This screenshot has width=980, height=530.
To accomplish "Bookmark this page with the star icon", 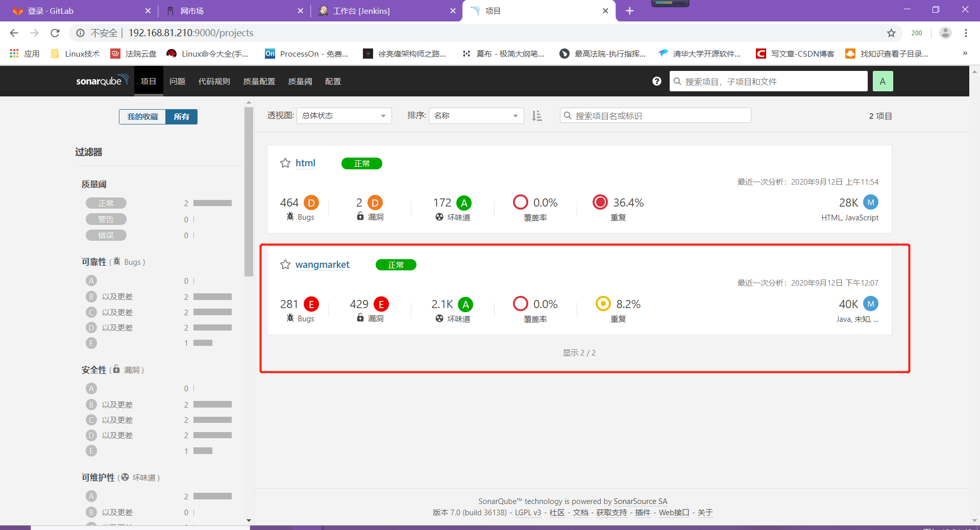I will click(x=891, y=33).
